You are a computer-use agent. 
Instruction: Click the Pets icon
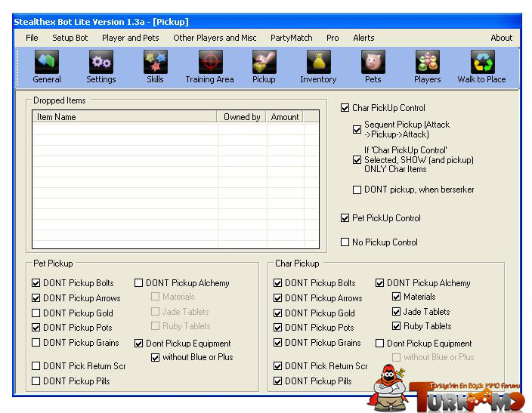pos(373,63)
